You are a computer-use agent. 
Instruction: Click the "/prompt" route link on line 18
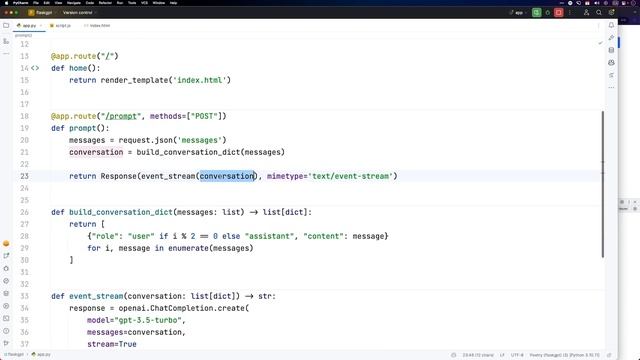coord(121,116)
